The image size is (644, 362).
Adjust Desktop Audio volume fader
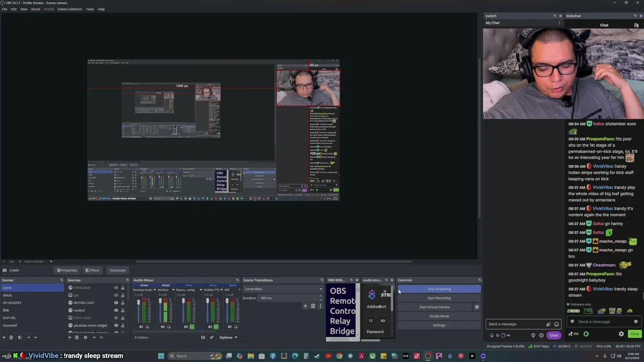138,303
